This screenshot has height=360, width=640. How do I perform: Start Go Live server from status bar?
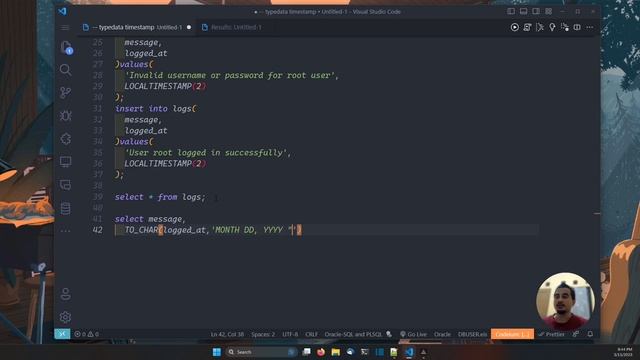tap(413, 334)
